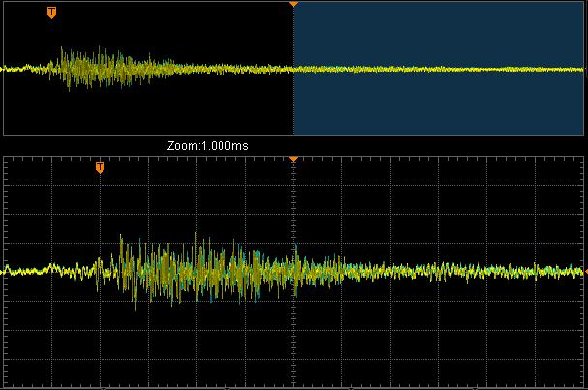
Task: Click the trigger T marker in zoomed waveform
Action: point(100,167)
